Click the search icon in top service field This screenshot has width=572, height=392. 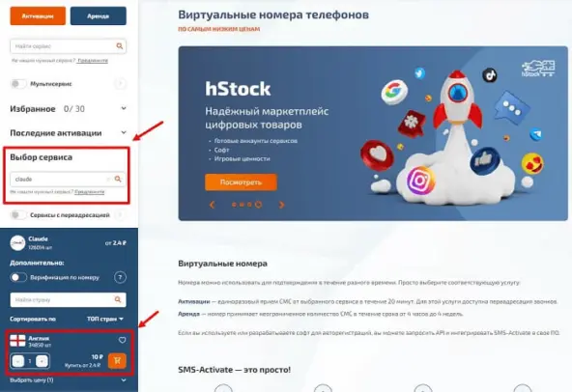[119, 46]
